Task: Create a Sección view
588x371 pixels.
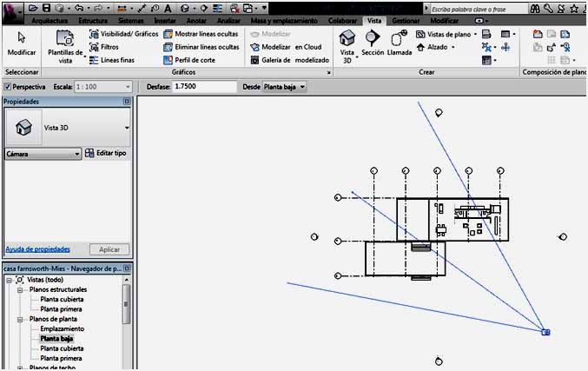Action: pyautogui.click(x=373, y=43)
